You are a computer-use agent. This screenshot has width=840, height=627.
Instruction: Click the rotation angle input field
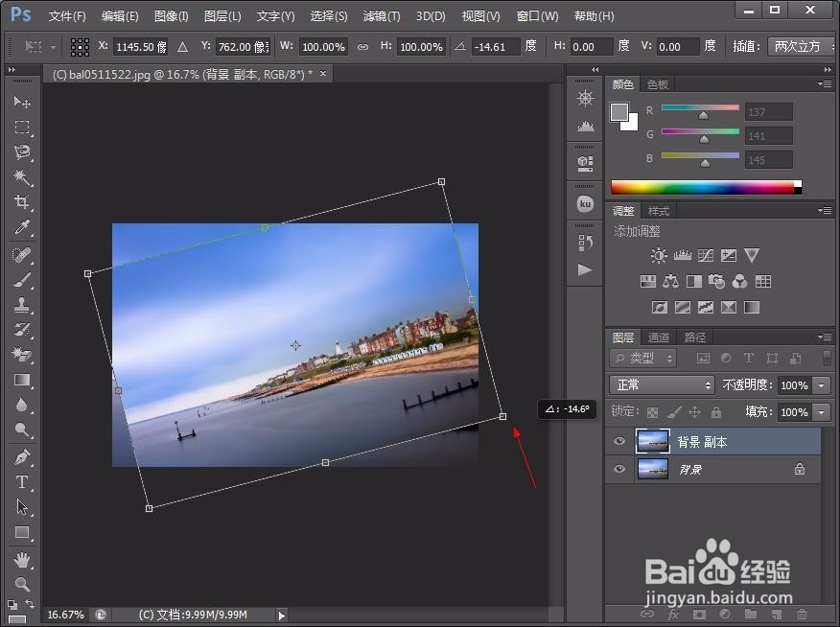(x=496, y=47)
